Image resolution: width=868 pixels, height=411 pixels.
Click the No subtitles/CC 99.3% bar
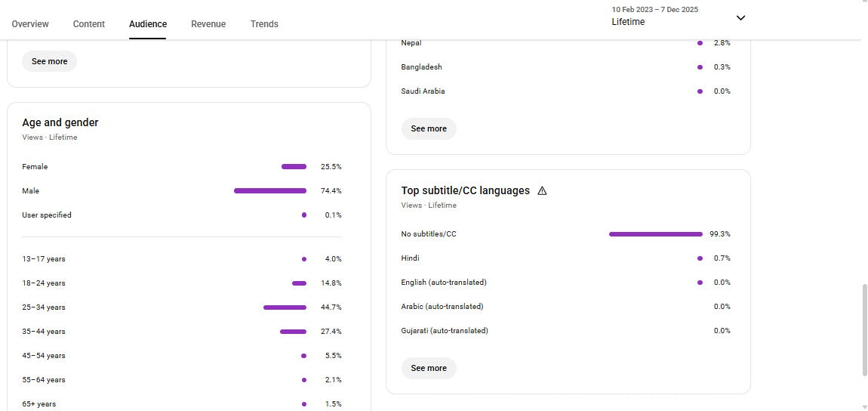(x=655, y=234)
